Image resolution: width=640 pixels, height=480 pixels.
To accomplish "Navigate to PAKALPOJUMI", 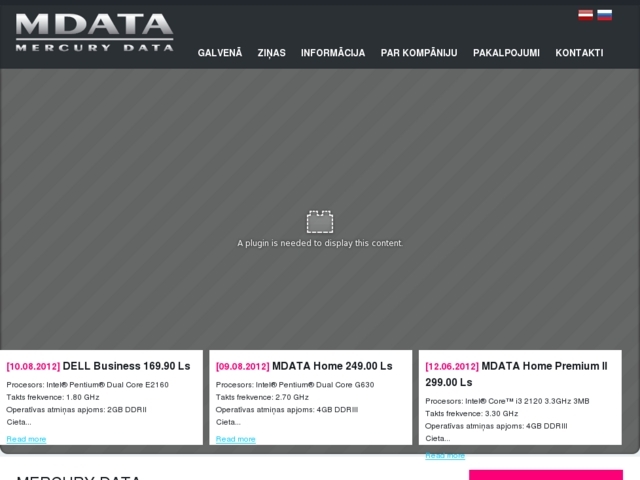I will pos(506,53).
